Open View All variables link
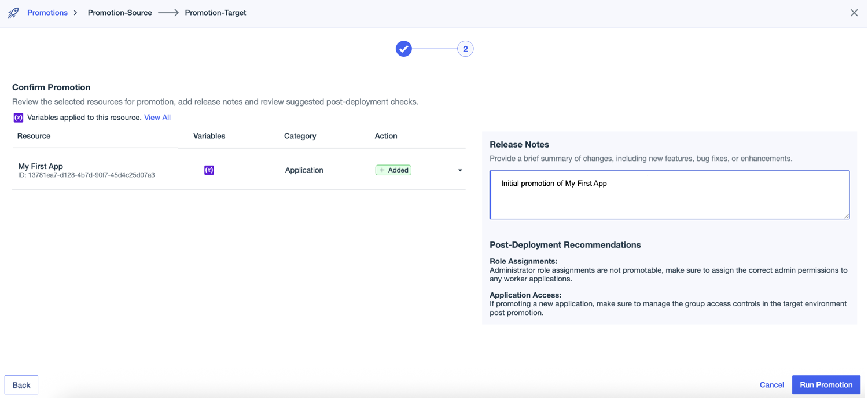This screenshot has width=868, height=403. tap(157, 118)
